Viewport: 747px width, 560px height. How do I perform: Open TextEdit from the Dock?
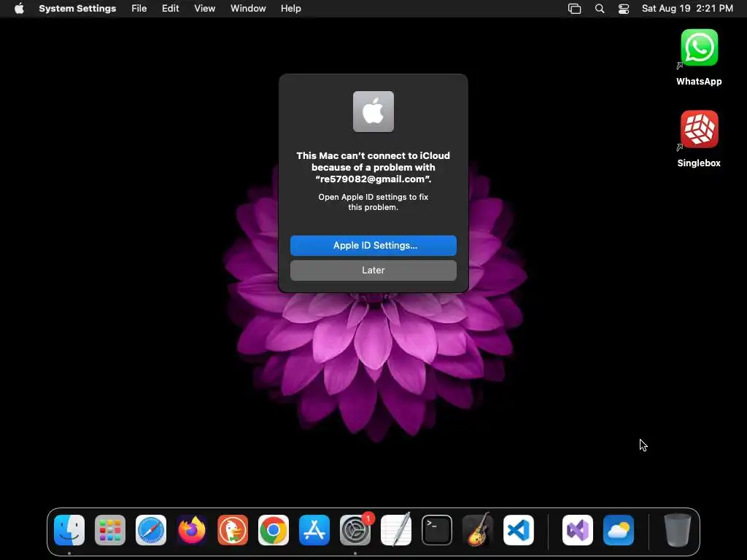pyautogui.click(x=396, y=530)
